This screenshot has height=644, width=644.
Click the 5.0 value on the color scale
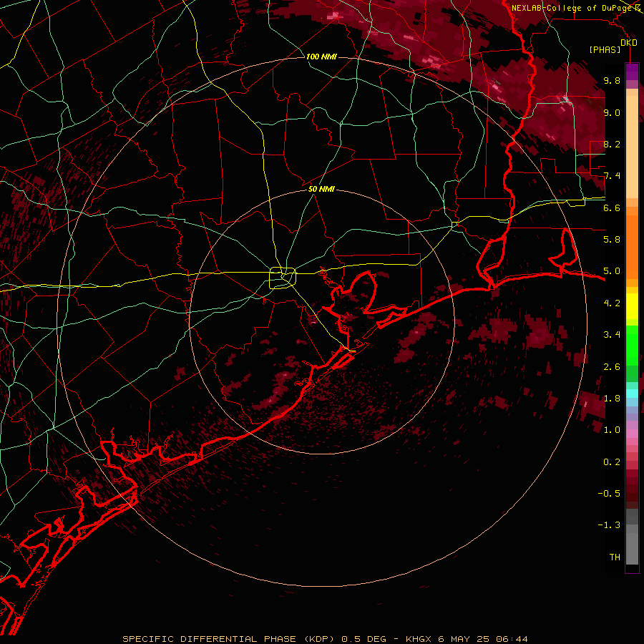coord(612,271)
